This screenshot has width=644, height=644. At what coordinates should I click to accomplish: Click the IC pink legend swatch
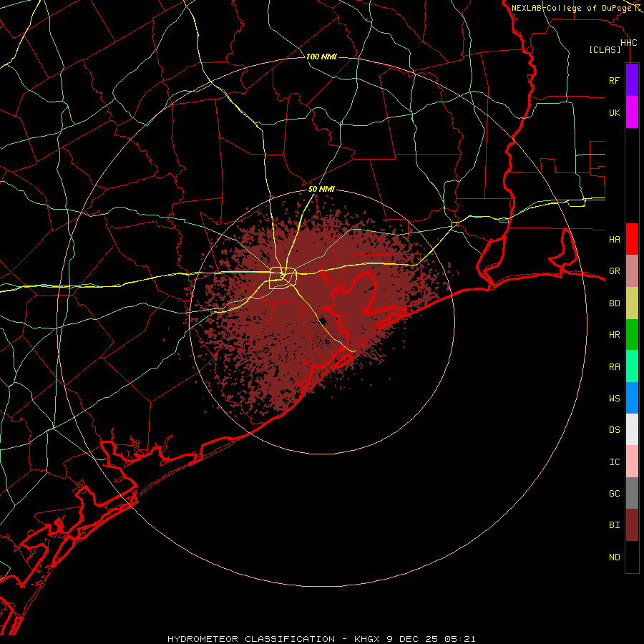(x=632, y=462)
